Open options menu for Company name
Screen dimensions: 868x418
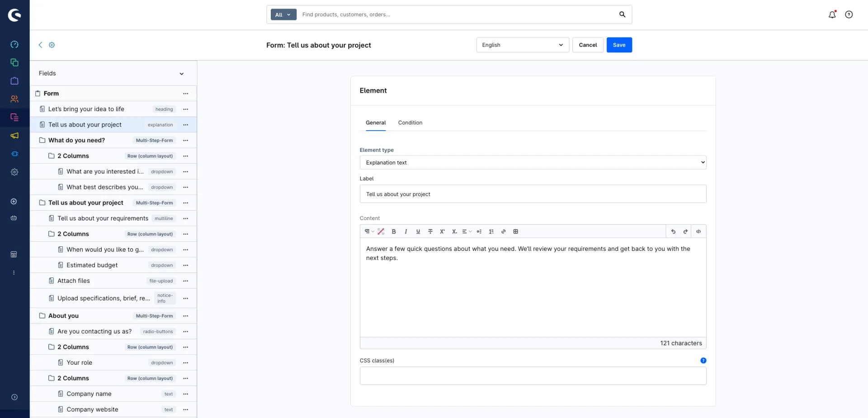click(x=186, y=394)
